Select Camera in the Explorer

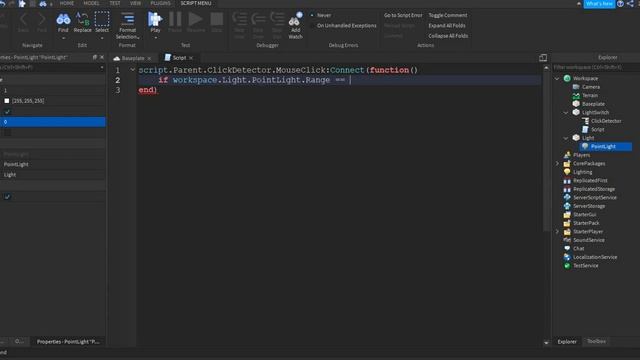pos(591,87)
